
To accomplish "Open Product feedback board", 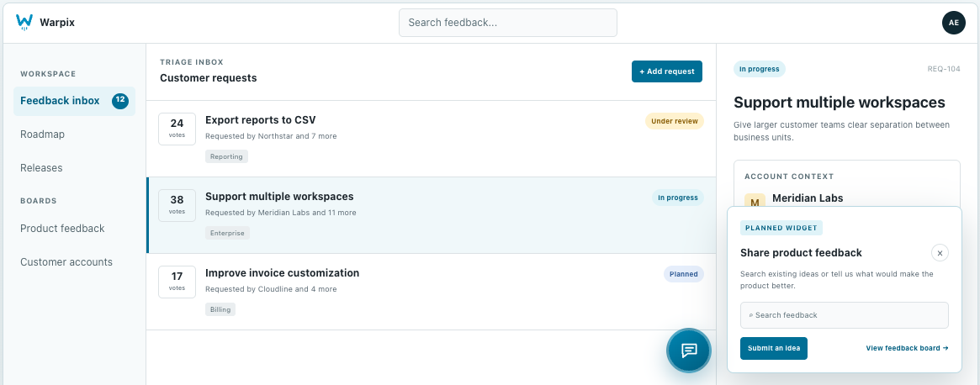I will 62,228.
